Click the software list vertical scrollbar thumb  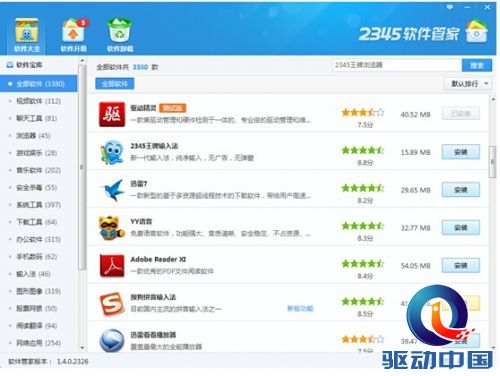pyautogui.click(x=492, y=162)
